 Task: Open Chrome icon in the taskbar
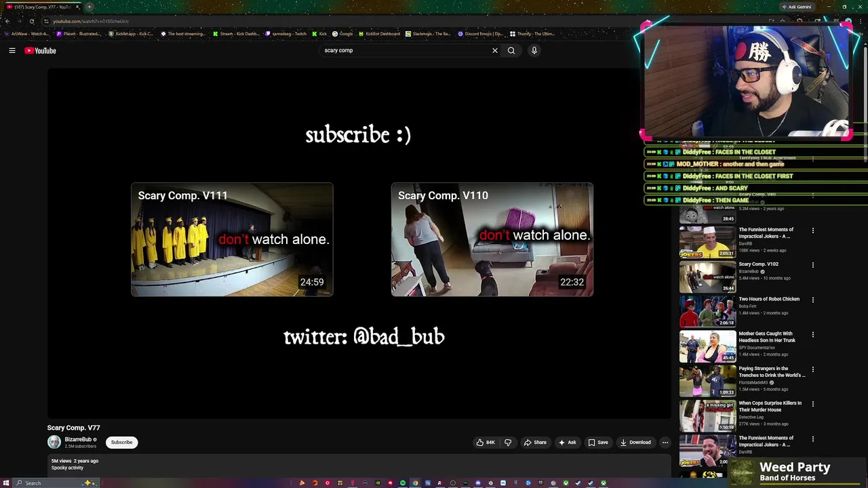tap(415, 483)
